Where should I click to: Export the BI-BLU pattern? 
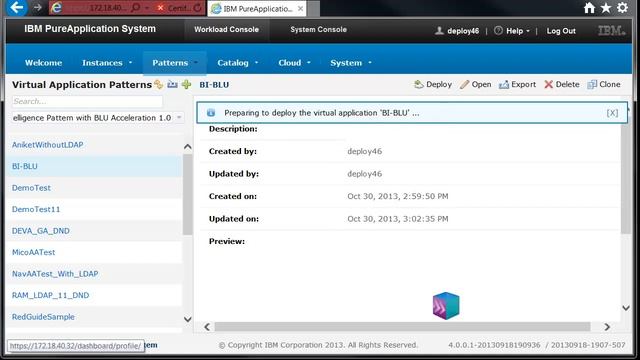517,84
